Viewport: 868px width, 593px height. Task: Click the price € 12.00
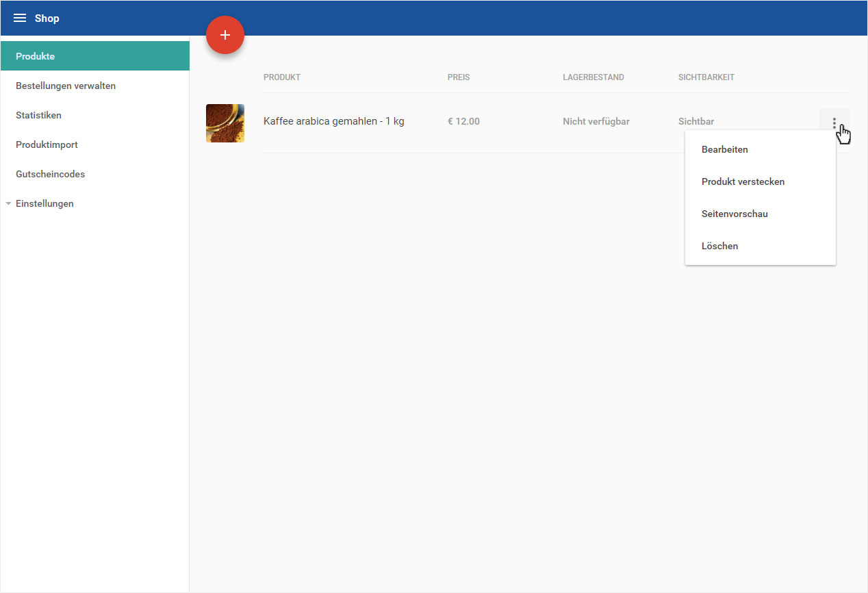coord(463,121)
